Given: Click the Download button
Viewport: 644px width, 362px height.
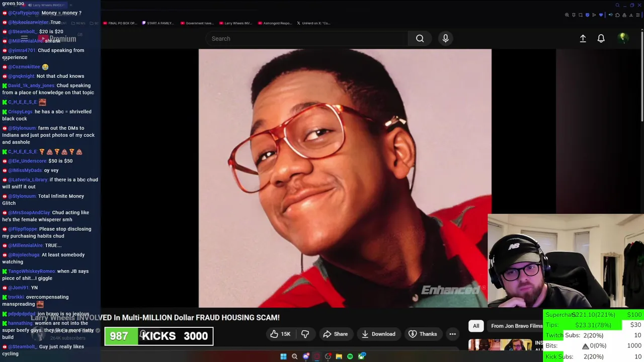Looking at the screenshot, I should [378, 334].
